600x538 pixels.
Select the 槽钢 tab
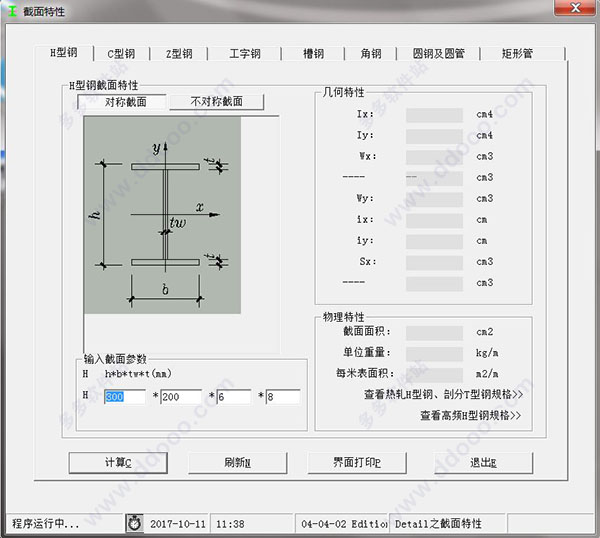pos(313,54)
